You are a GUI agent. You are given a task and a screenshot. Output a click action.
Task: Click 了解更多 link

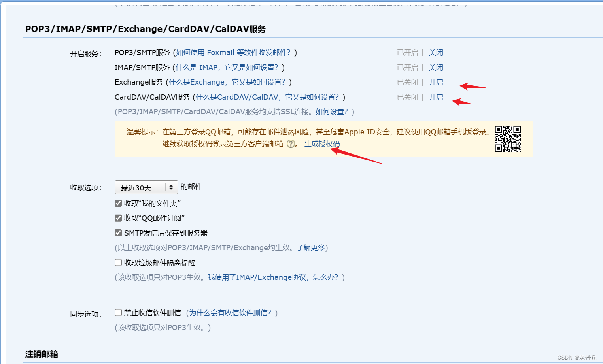(311, 248)
